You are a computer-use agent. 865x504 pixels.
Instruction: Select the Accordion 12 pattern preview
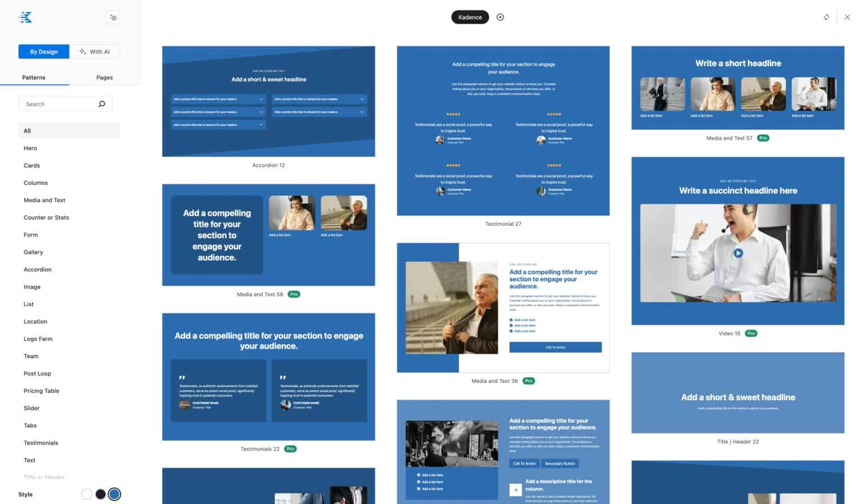pyautogui.click(x=269, y=101)
